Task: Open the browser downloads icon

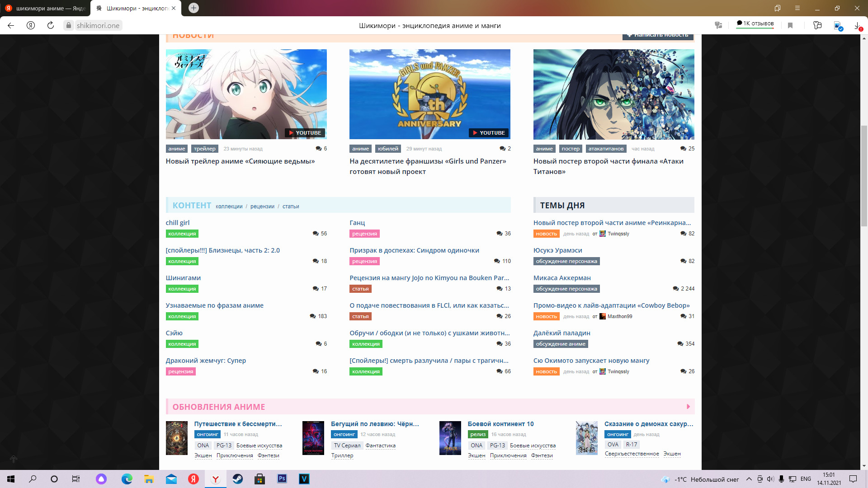Action: pyautogui.click(x=857, y=25)
